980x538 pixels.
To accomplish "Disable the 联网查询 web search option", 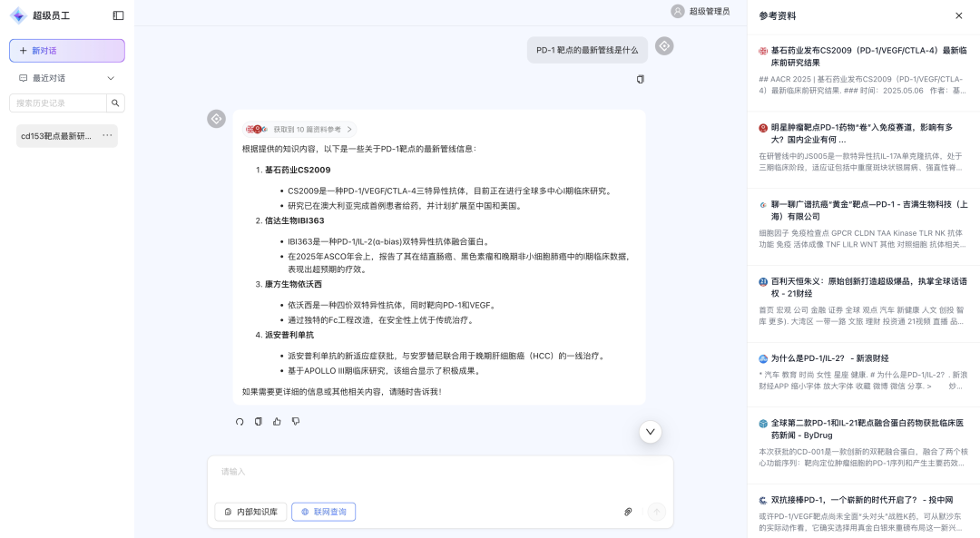I will (324, 512).
